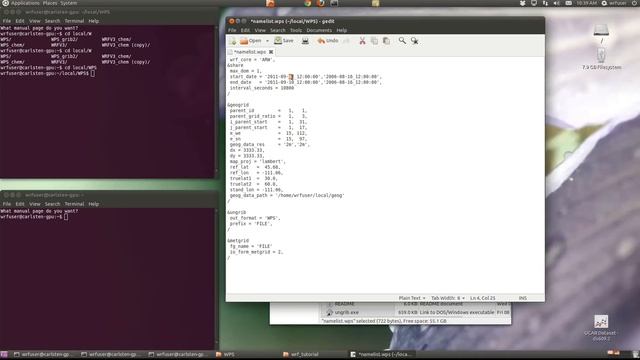640x360 pixels.
Task: Undo the last edit in gedit
Action: 328,41
